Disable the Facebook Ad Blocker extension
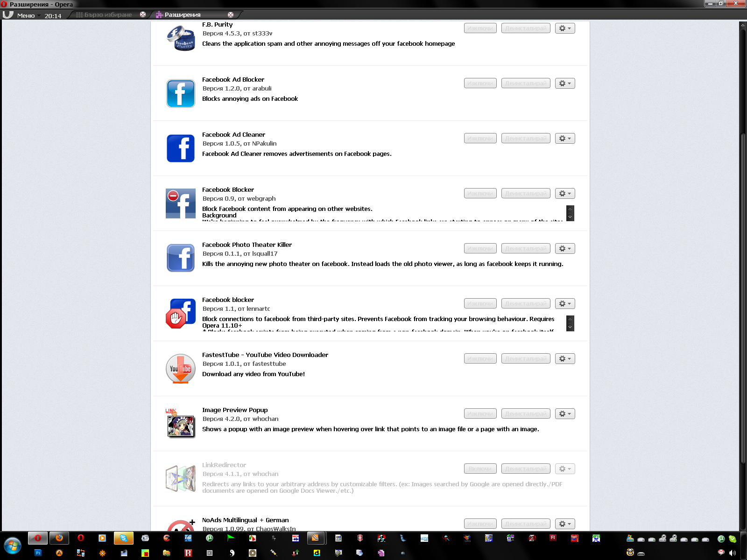This screenshot has height=560, width=747. 480,84
